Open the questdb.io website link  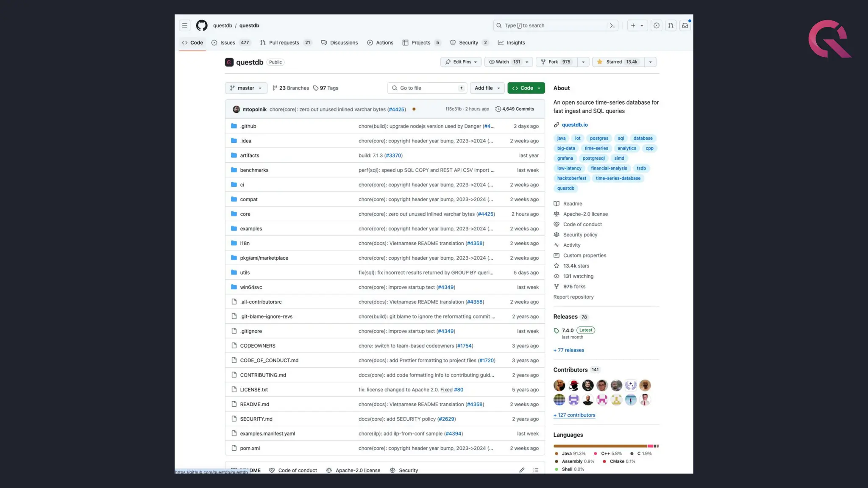(x=574, y=125)
